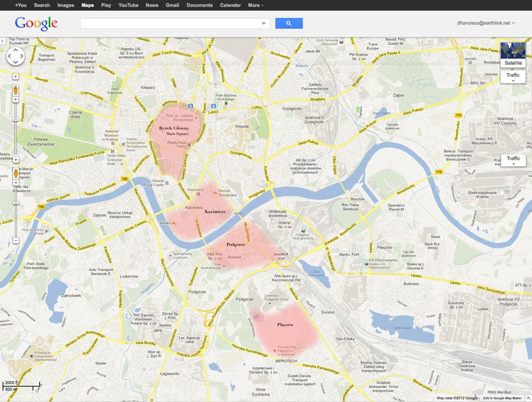This screenshot has height=402, width=532.
Task: Click the transit station icon near Basztowa
Action: click(191, 106)
